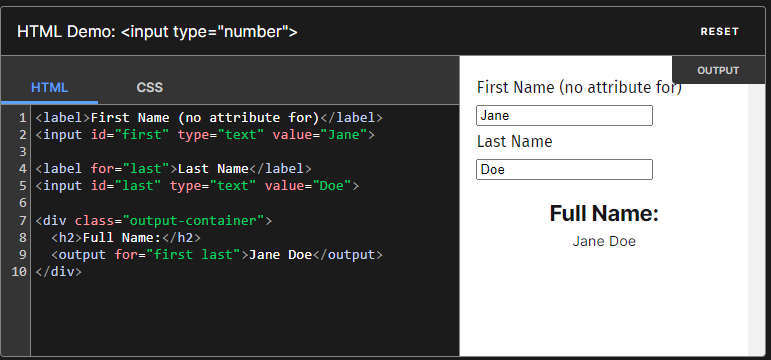Click the Last Name label
Screen dimensions: 771x360
point(514,142)
